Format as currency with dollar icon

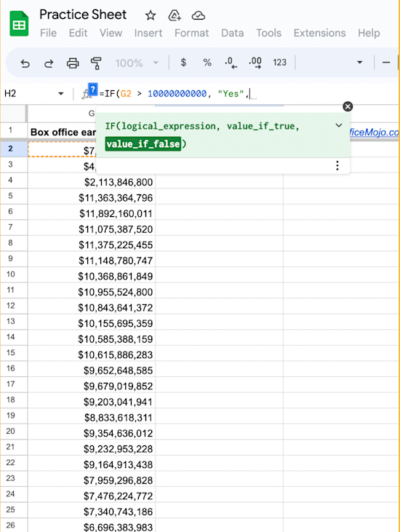click(183, 63)
